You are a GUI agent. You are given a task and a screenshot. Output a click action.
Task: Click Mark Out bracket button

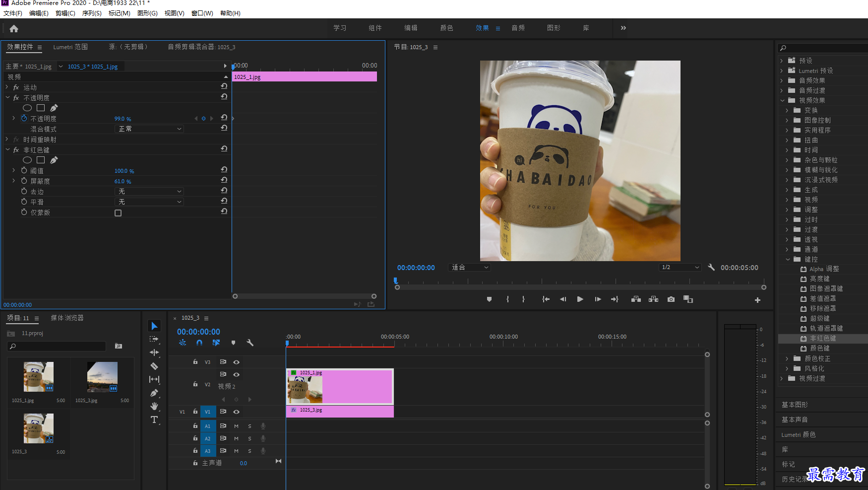523,299
